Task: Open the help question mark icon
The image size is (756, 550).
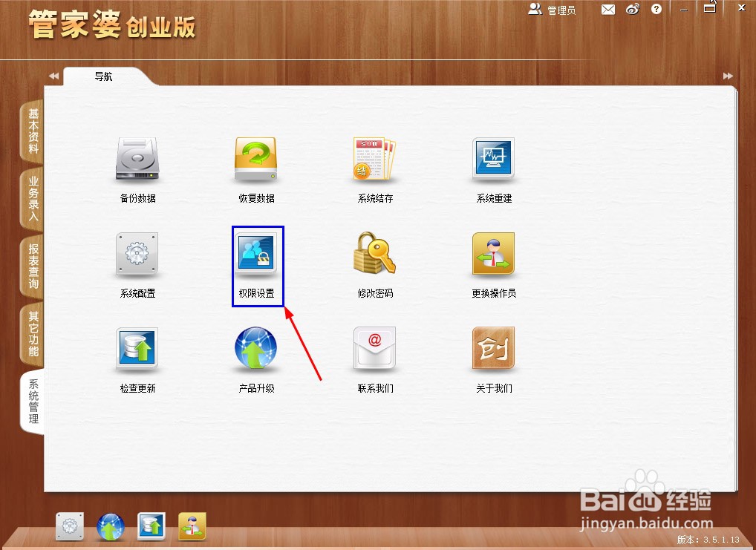Action: [656, 9]
